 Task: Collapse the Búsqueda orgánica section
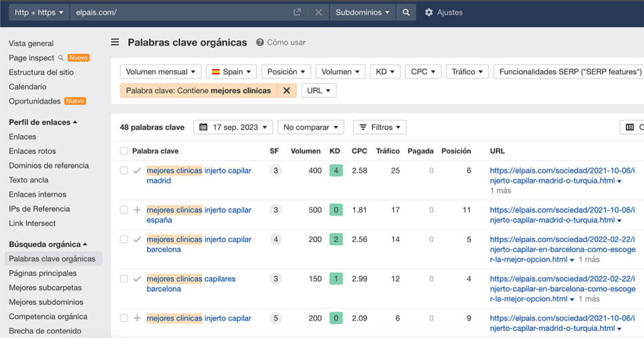(x=48, y=244)
